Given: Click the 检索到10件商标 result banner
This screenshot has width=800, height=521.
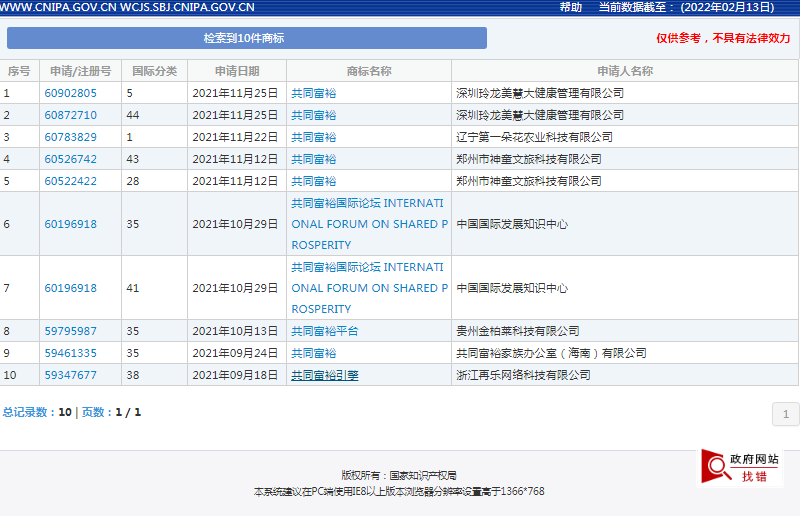Looking at the screenshot, I should 247,38.
